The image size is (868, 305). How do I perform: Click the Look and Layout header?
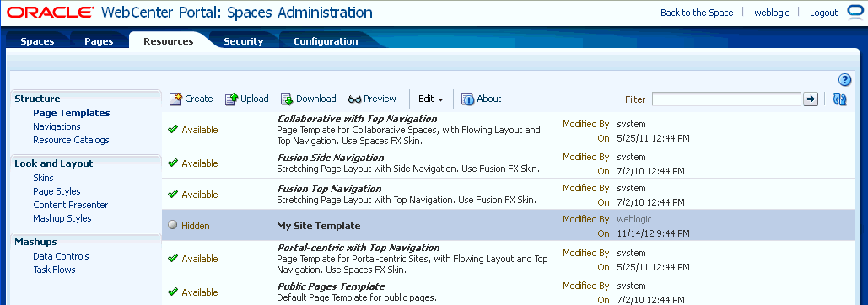click(x=54, y=163)
